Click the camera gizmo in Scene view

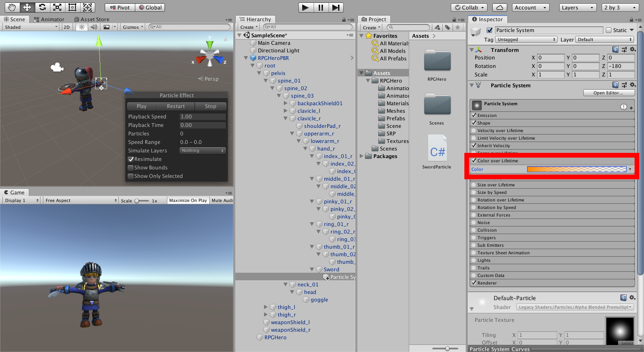point(57,67)
